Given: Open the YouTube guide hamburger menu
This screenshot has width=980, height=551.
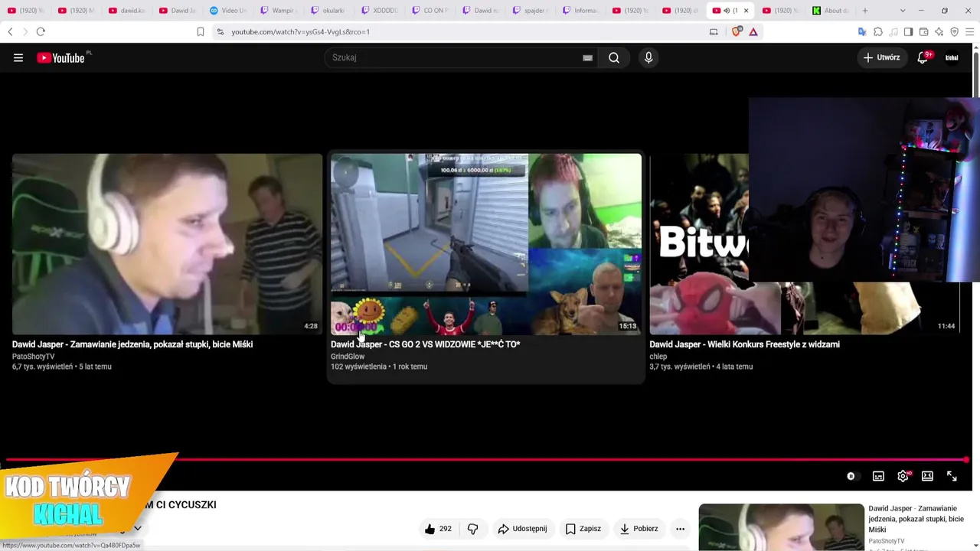Looking at the screenshot, I should (x=18, y=57).
